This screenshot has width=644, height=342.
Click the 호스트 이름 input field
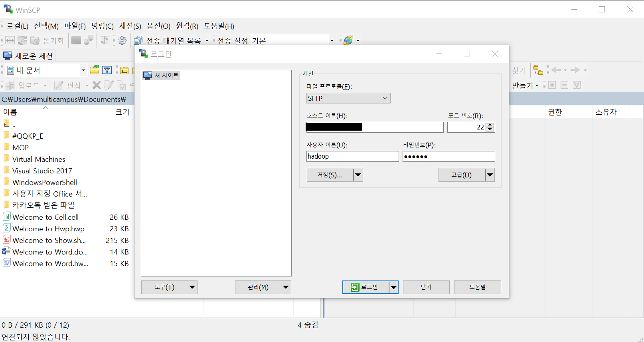[x=375, y=127]
